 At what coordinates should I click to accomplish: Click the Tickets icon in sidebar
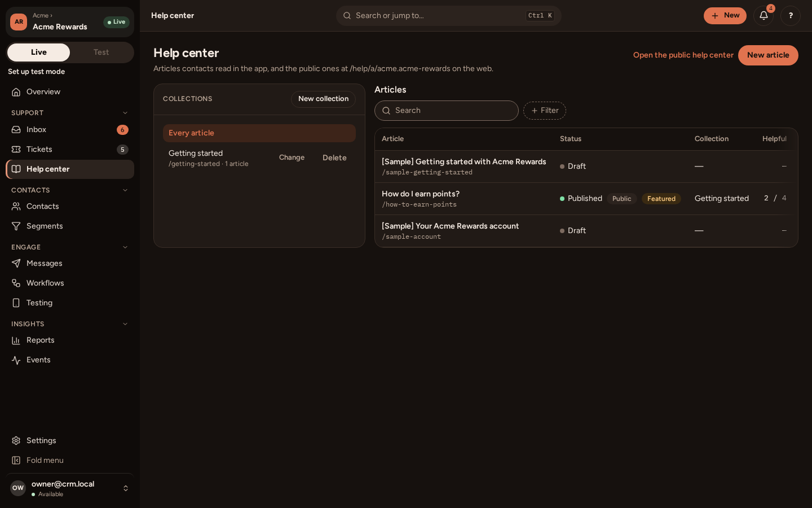click(x=16, y=150)
